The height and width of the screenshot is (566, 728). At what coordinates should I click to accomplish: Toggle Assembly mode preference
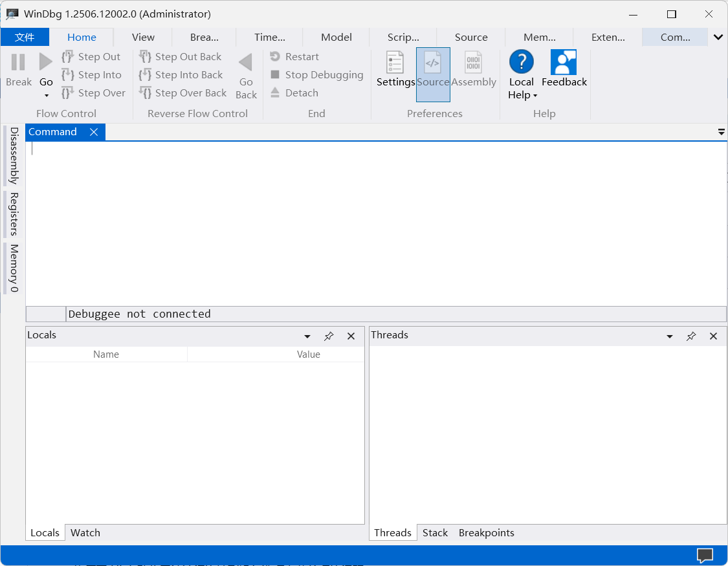[x=474, y=70]
